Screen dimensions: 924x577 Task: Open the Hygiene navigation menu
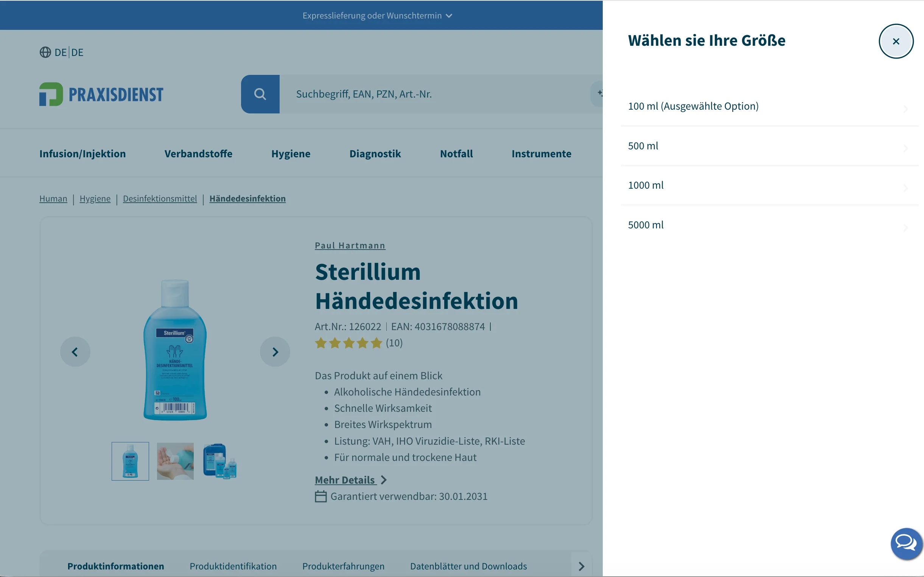[x=291, y=154]
